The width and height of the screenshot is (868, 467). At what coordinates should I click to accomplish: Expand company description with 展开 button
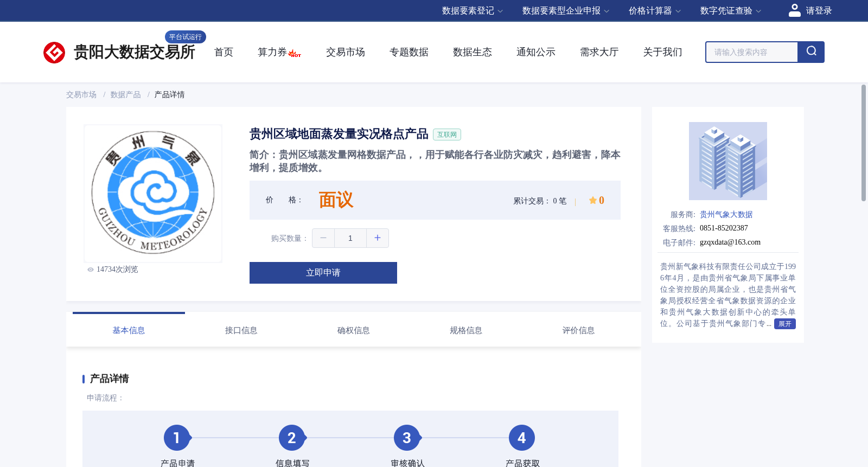pyautogui.click(x=785, y=324)
